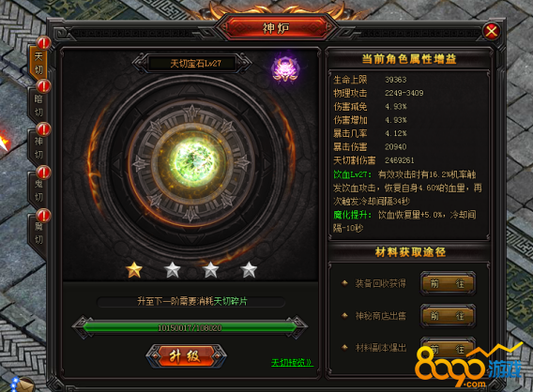533x392 pixels.
Task: Switch to the 暗切 side tab
Action: (x=38, y=106)
